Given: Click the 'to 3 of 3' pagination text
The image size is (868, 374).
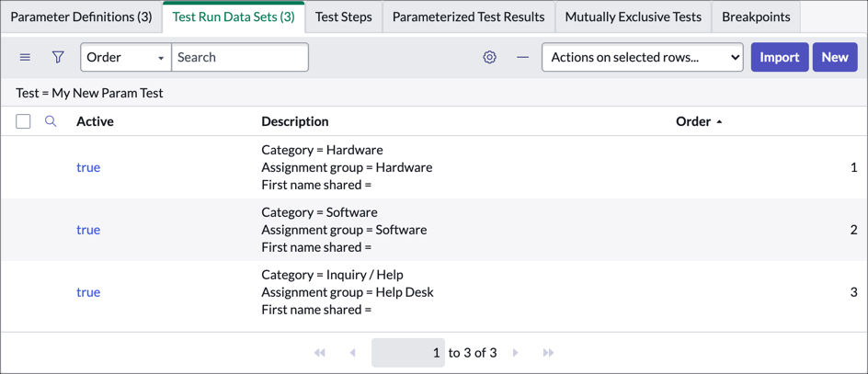Looking at the screenshot, I should click(473, 353).
